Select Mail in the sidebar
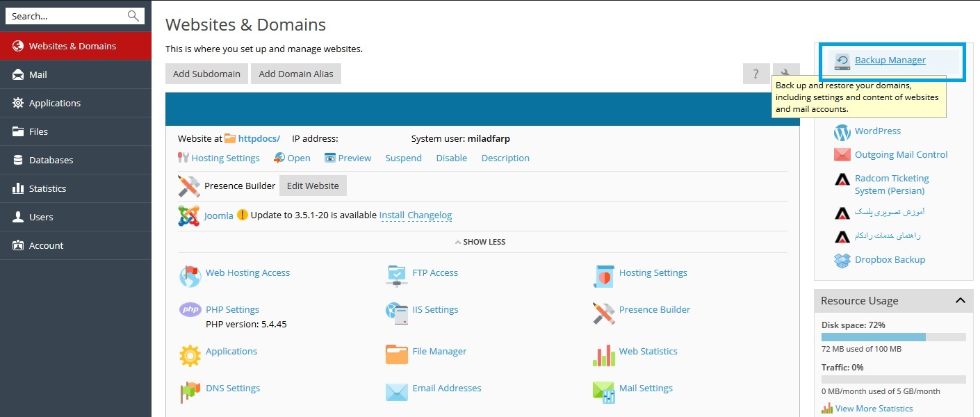The height and width of the screenshot is (417, 980). (x=38, y=74)
